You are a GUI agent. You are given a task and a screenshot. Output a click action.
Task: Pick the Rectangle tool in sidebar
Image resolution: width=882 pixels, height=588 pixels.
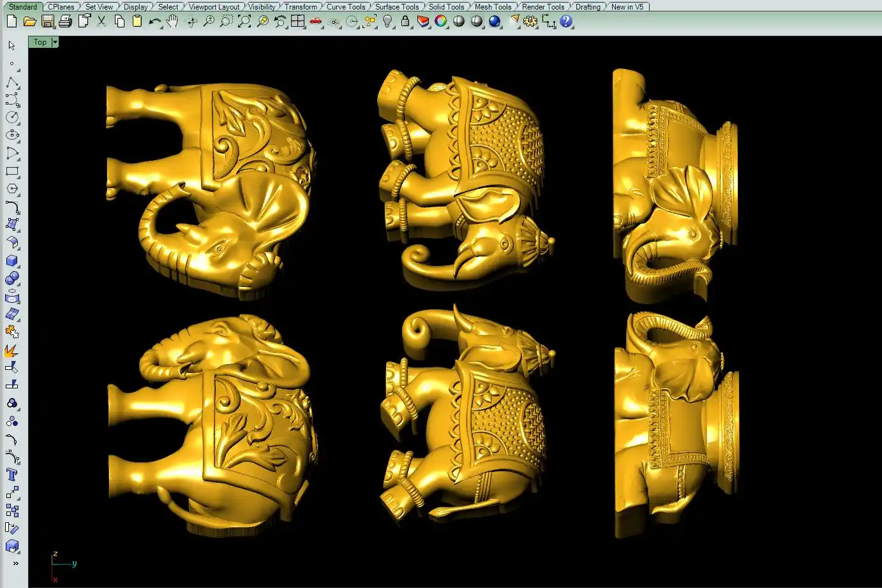click(12, 172)
